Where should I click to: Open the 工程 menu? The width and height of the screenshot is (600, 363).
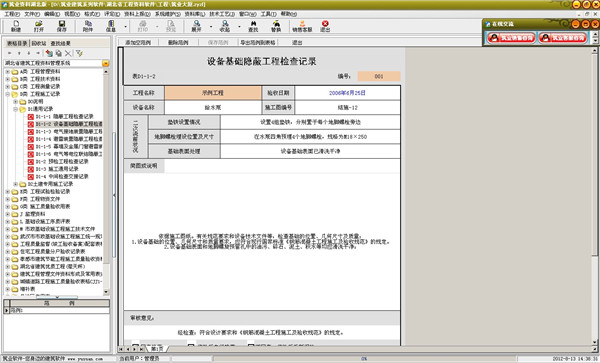point(12,14)
